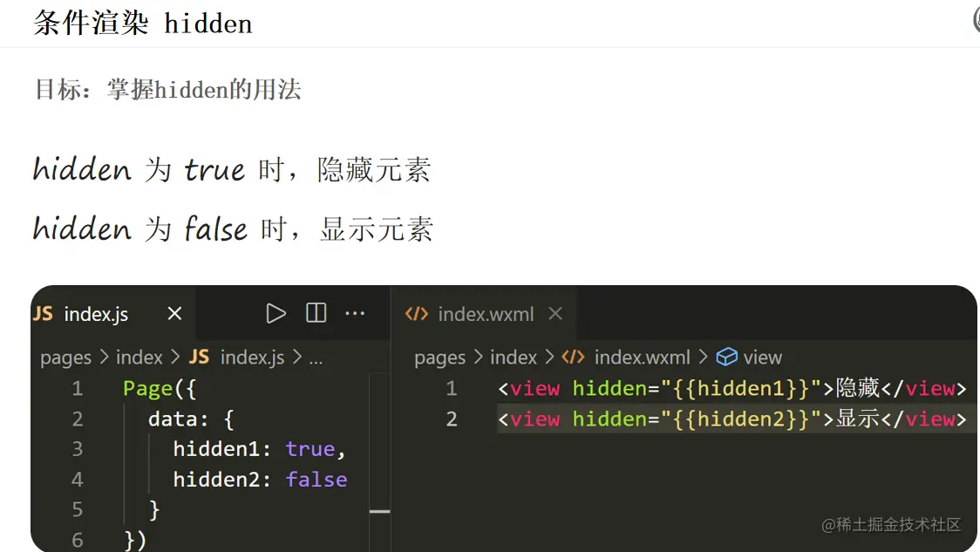Close the index.wxml tab
Image resolution: width=980 pixels, height=552 pixels.
(x=555, y=314)
